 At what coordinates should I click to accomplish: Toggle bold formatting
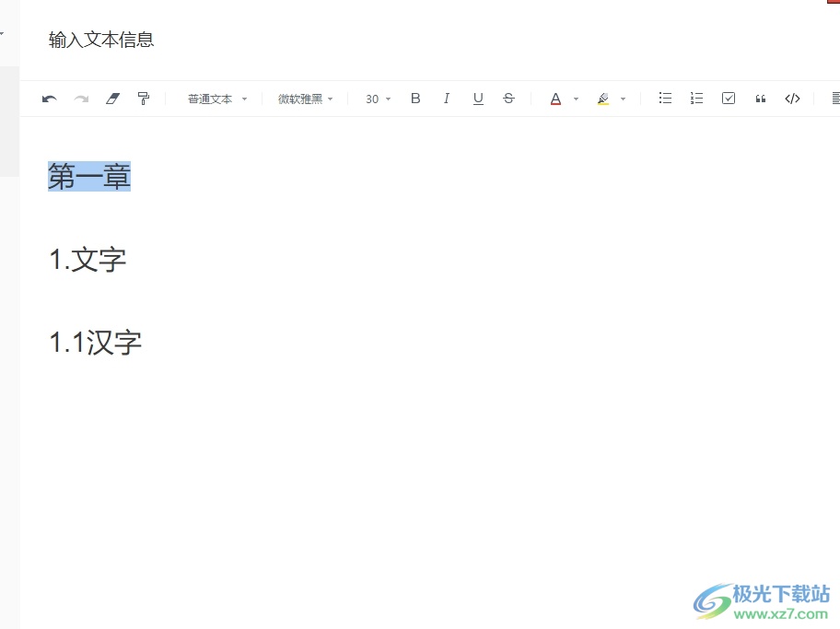415,99
